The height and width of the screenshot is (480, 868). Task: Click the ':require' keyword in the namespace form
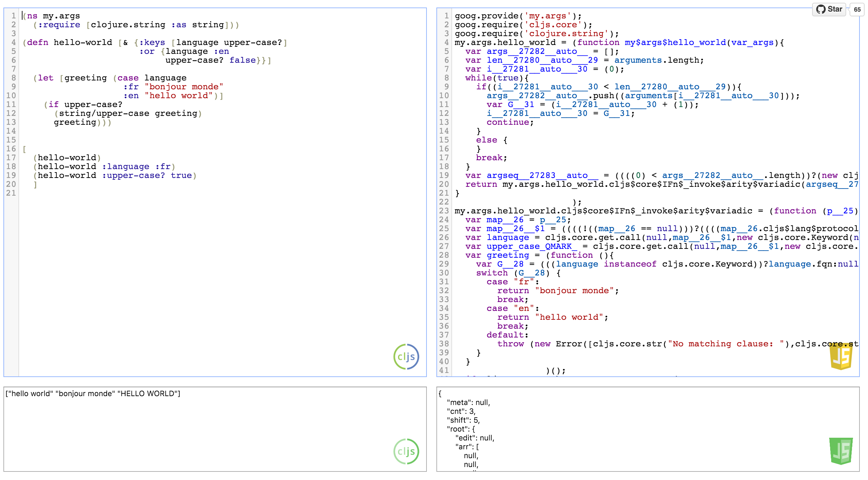[x=59, y=25]
